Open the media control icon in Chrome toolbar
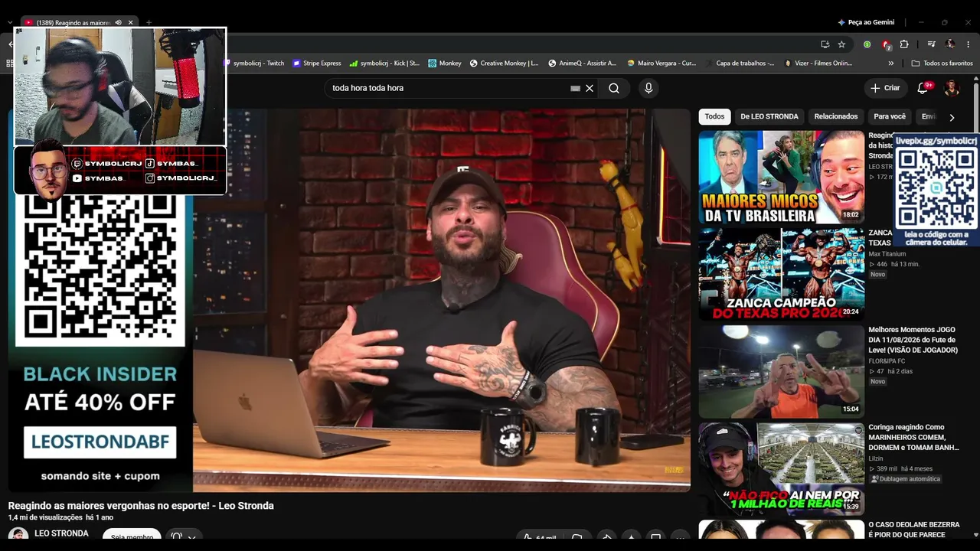Image resolution: width=980 pixels, height=551 pixels. [x=931, y=44]
